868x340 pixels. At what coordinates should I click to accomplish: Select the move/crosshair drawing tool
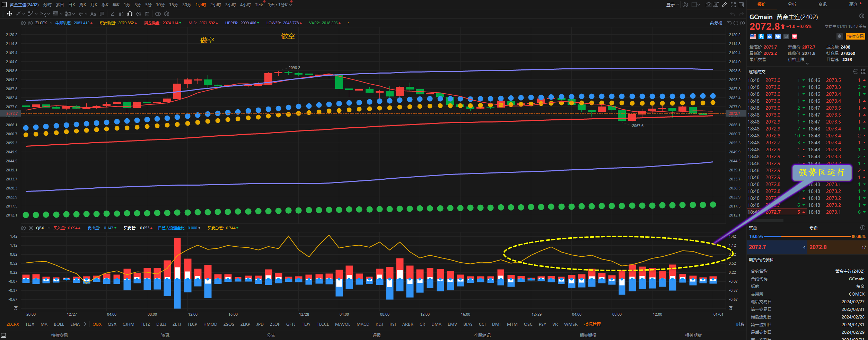tap(9, 14)
